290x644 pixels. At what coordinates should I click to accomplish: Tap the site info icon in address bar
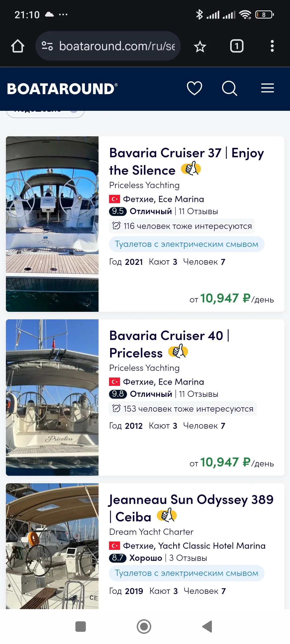pos(47,46)
